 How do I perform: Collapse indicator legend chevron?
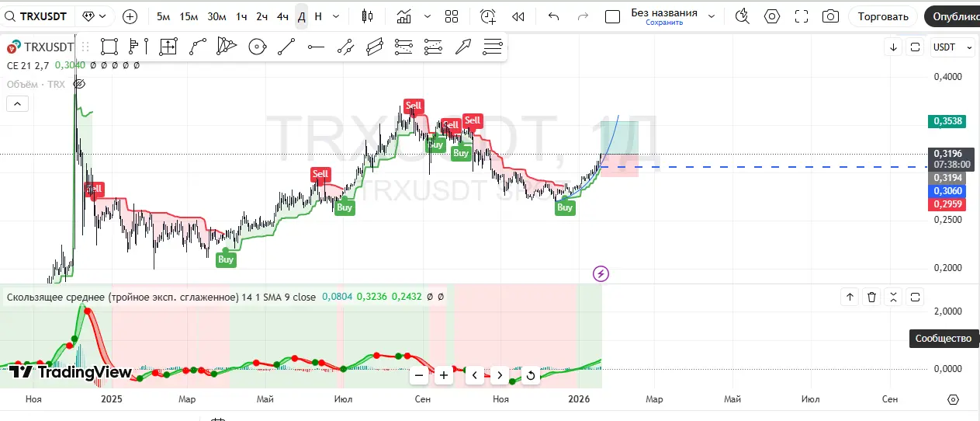16,103
